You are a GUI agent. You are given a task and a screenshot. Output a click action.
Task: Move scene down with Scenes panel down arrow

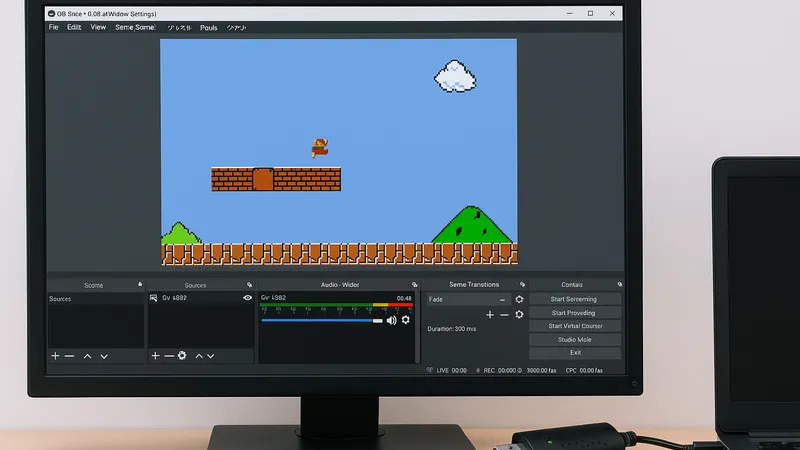click(104, 356)
